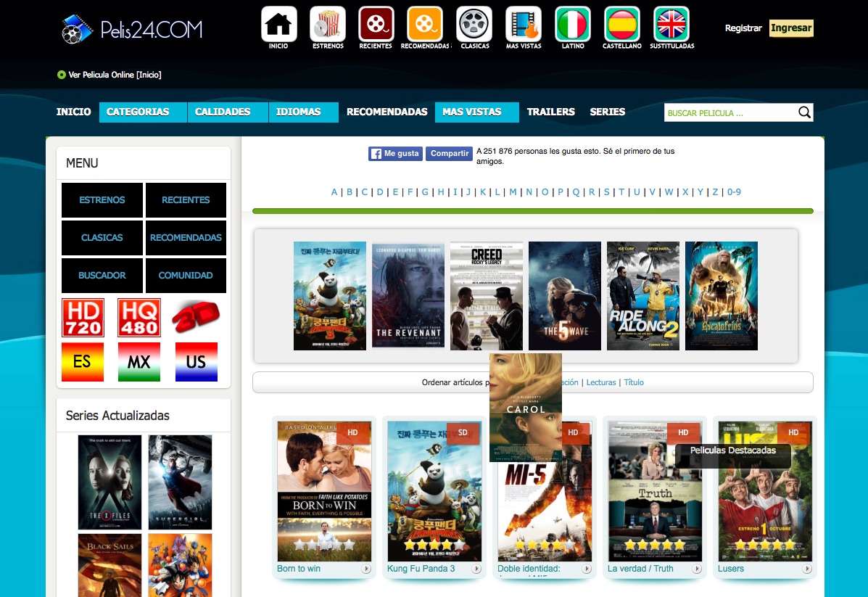The image size is (868, 597).
Task: Filter movies by letter A
Action: pos(334,192)
